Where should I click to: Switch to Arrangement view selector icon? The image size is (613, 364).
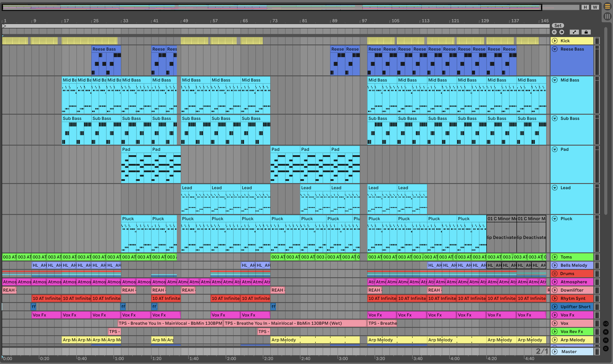tap(607, 6)
